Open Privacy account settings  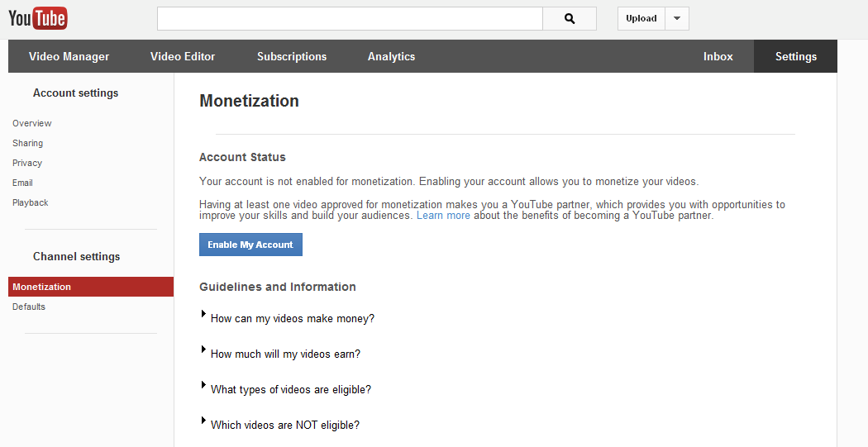click(x=27, y=163)
